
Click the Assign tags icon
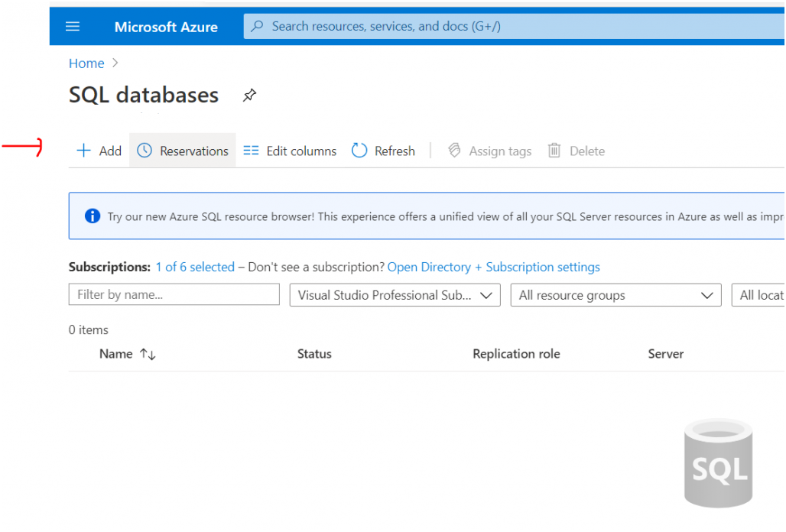pos(454,151)
